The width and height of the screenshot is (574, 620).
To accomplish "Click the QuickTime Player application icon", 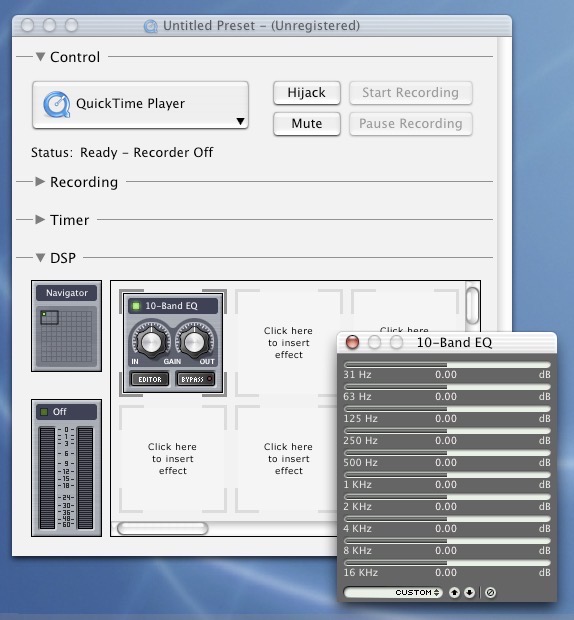I will coord(57,104).
